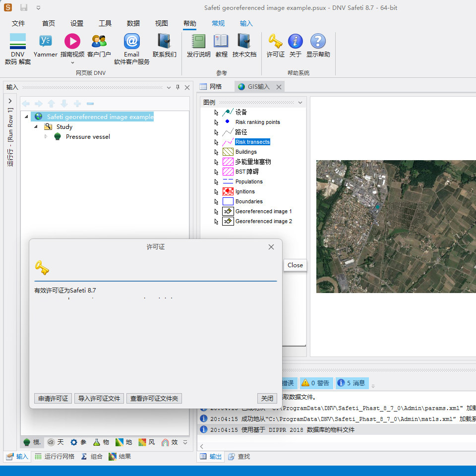Click Email software customer service icon
The width and height of the screenshot is (476, 476).
tap(132, 41)
